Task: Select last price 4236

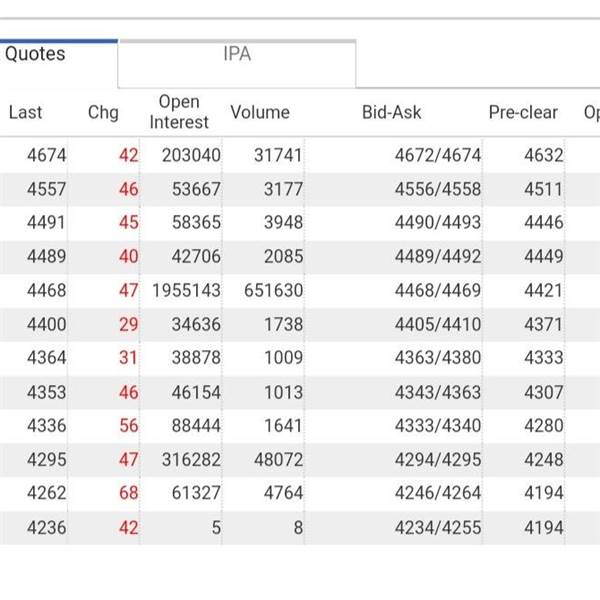Action: (46, 528)
